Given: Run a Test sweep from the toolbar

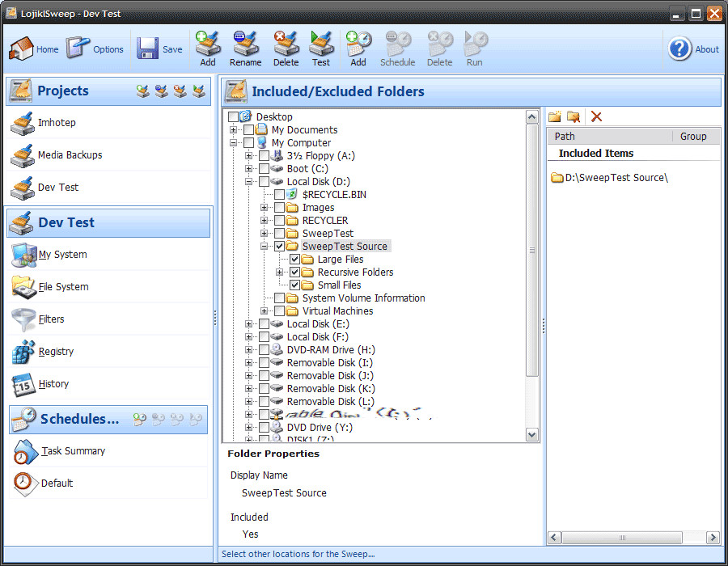Looking at the screenshot, I should point(321,49).
